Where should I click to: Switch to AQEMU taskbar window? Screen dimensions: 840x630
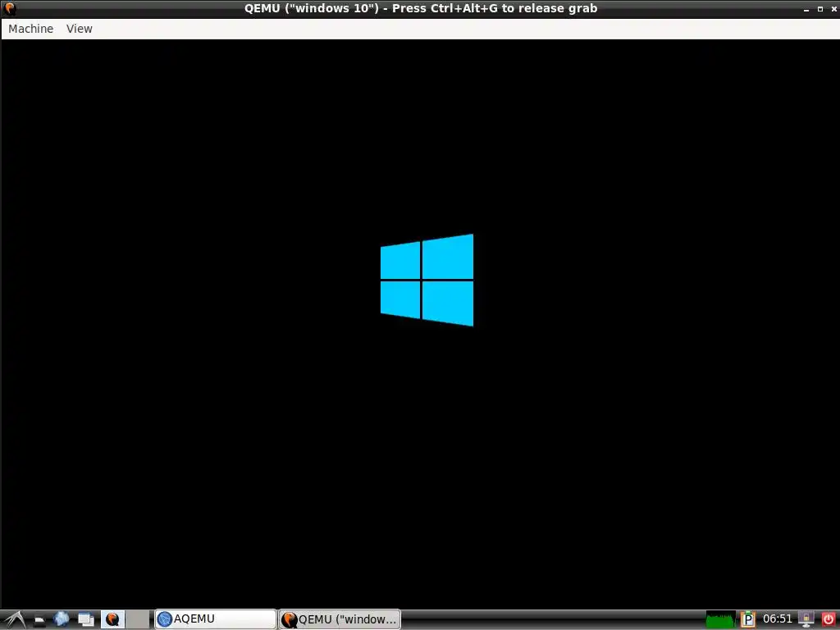tap(216, 619)
